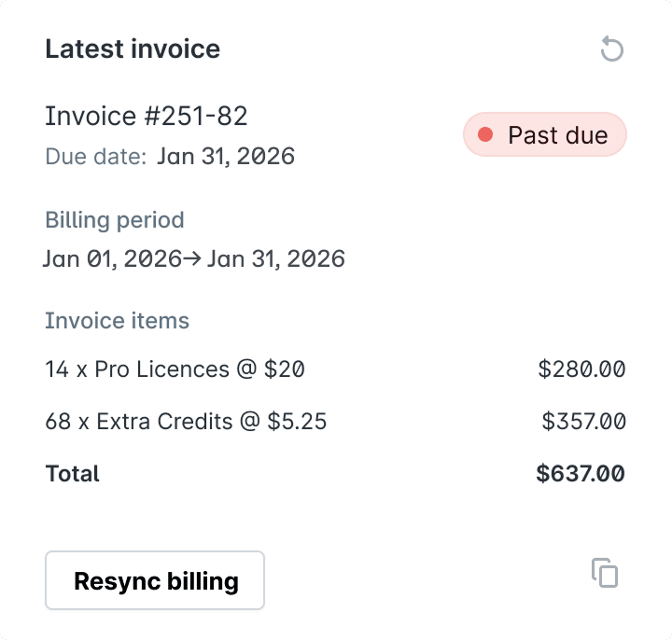Click the Invoice #251-82 title
672x640 pixels.
click(147, 116)
